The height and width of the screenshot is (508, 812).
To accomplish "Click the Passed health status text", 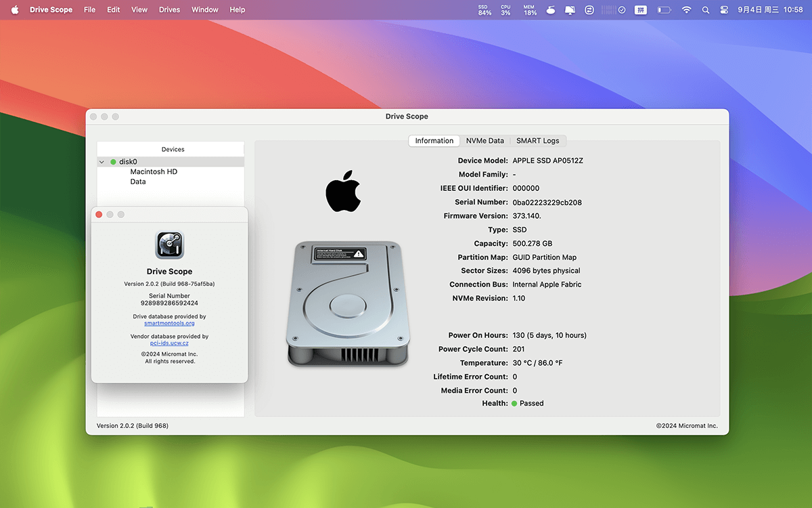I will [532, 404].
